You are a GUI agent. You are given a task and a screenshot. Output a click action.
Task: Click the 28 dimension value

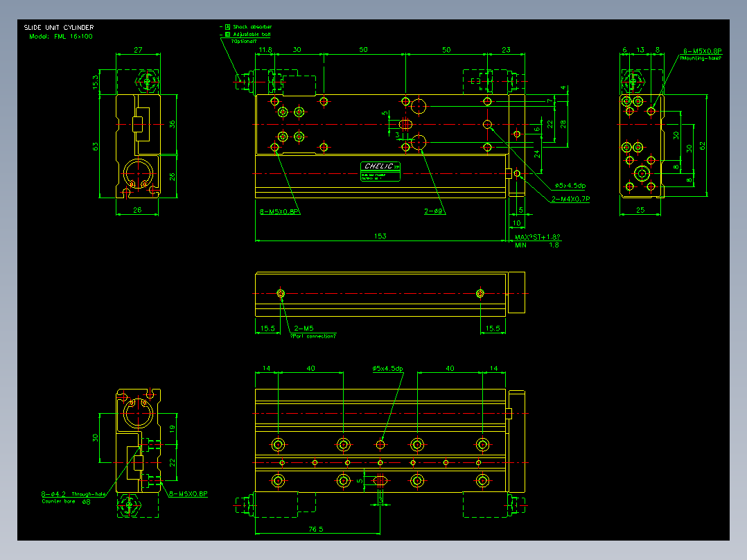pos(563,124)
